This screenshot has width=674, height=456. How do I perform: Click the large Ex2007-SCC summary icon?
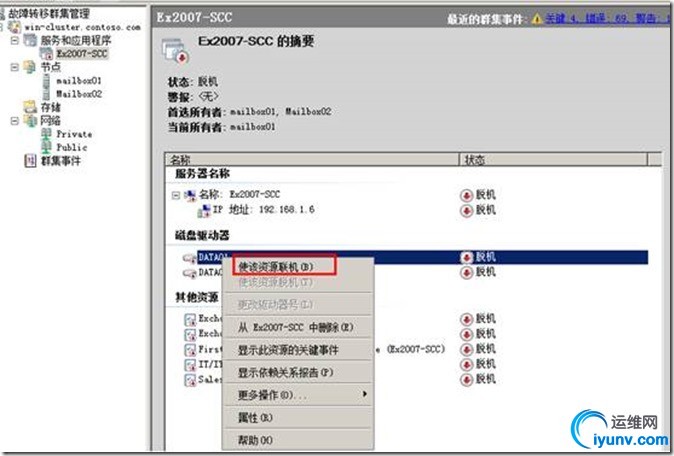(176, 51)
